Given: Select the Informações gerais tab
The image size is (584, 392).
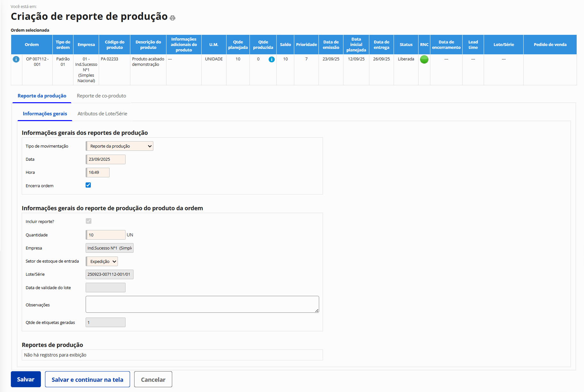Looking at the screenshot, I should tap(45, 114).
